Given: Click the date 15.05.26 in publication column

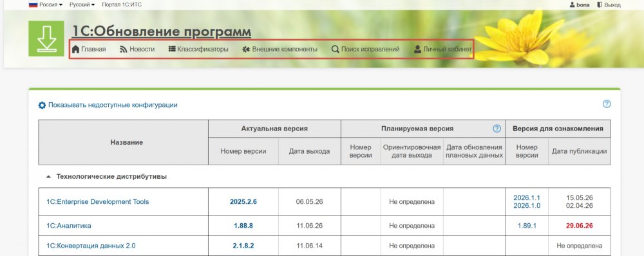Looking at the screenshot, I should point(579,197).
